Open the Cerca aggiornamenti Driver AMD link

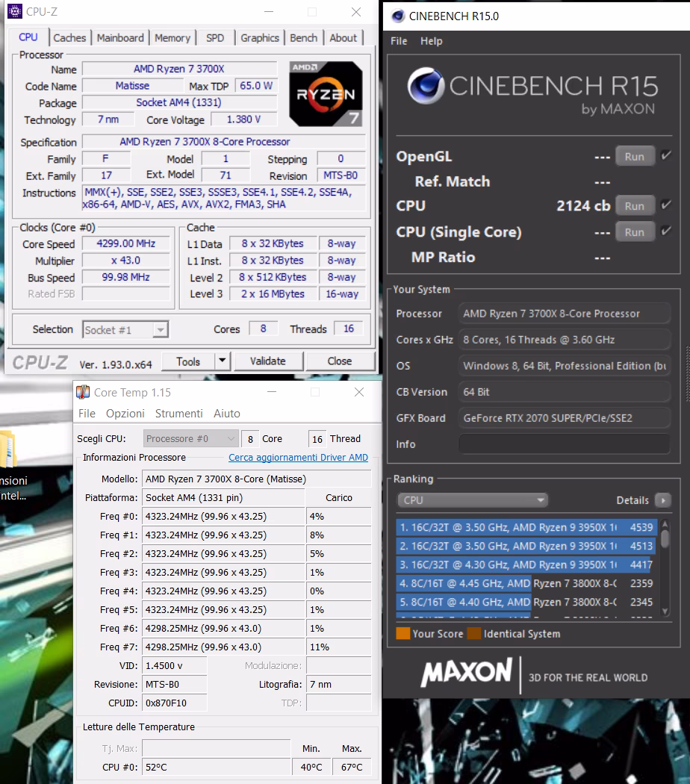coord(298,458)
